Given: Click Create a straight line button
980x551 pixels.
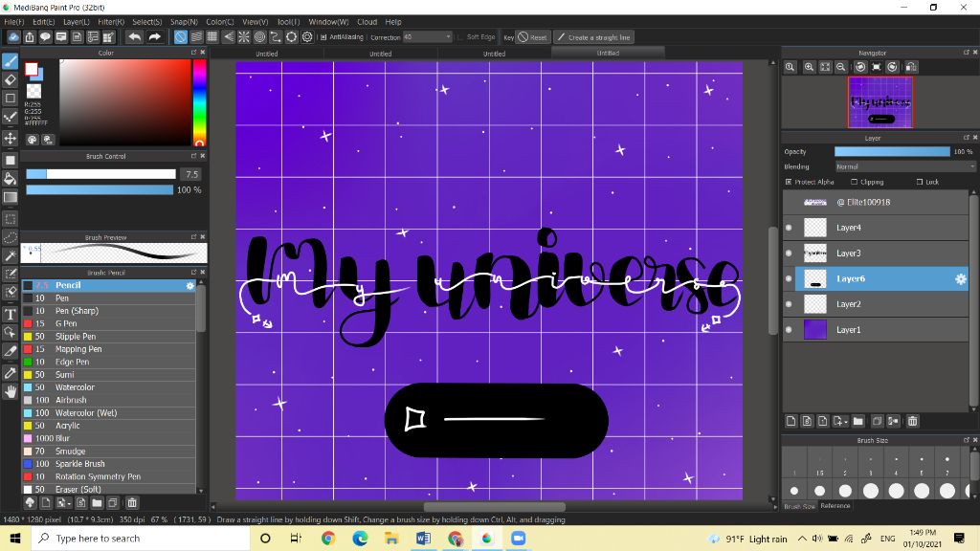Looking at the screenshot, I should click(x=593, y=37).
